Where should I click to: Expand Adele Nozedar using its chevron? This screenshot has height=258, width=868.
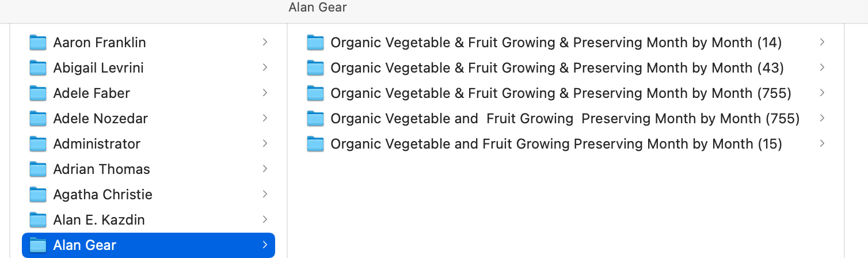265,118
